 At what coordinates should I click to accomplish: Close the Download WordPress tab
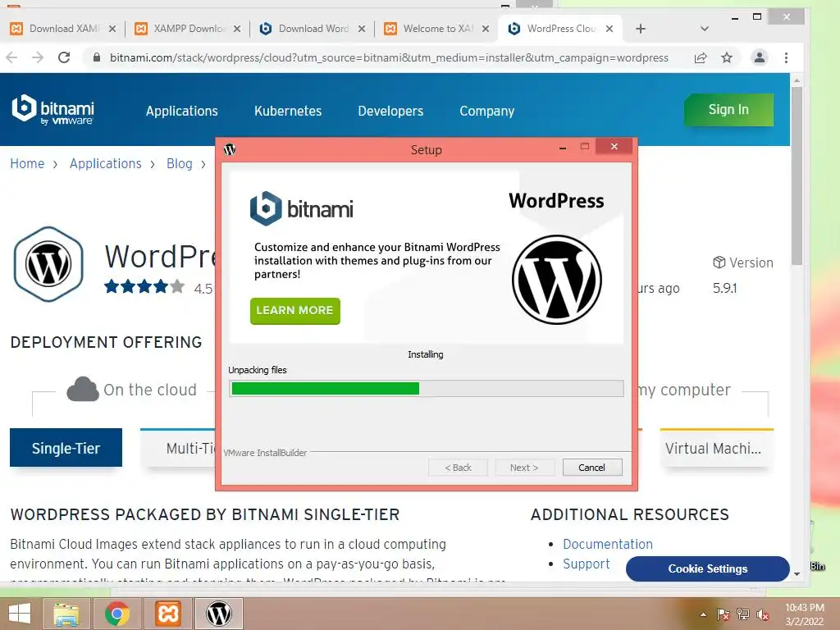(362, 29)
